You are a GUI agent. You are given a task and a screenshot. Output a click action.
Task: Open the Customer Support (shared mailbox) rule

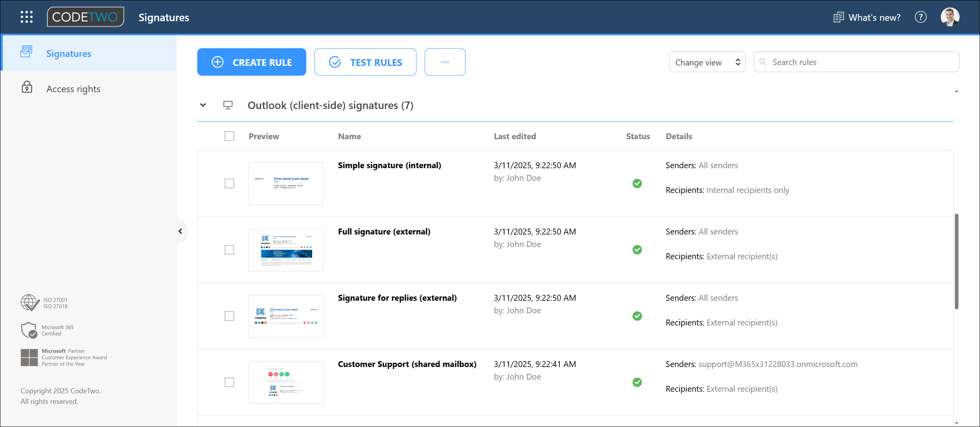407,364
